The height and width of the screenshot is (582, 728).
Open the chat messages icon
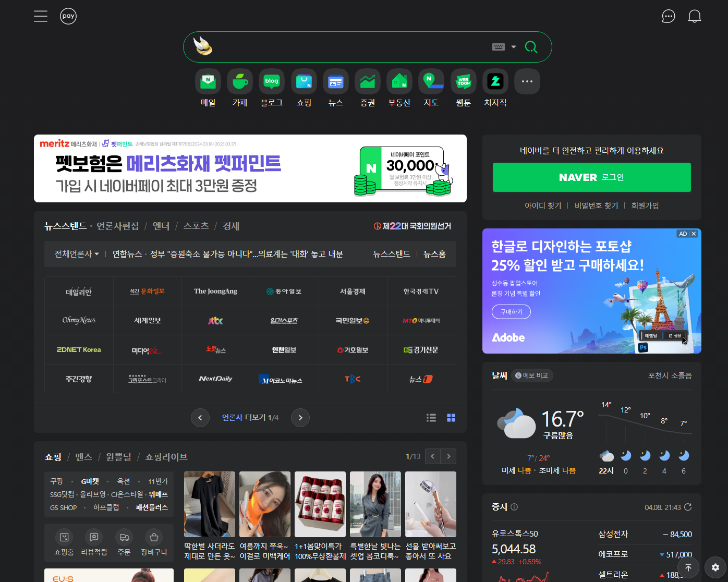pyautogui.click(x=668, y=16)
